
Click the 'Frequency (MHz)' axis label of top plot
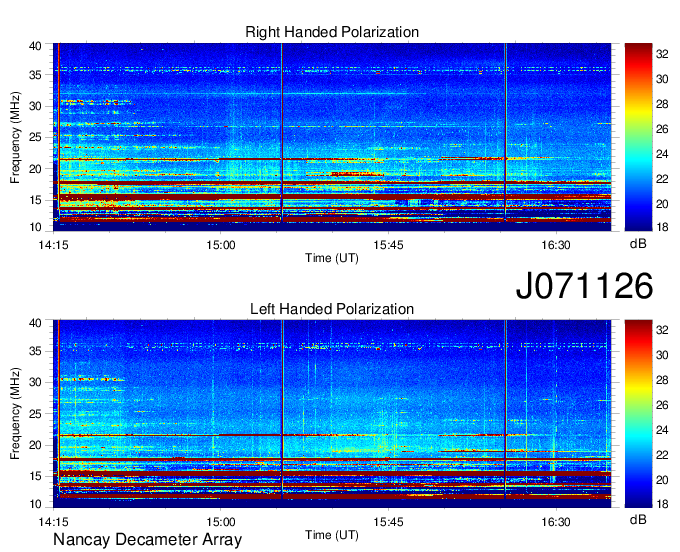15,137
